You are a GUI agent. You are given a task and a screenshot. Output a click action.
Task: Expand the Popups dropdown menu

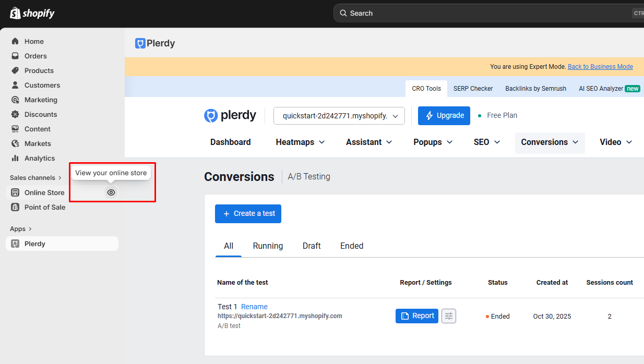click(433, 142)
